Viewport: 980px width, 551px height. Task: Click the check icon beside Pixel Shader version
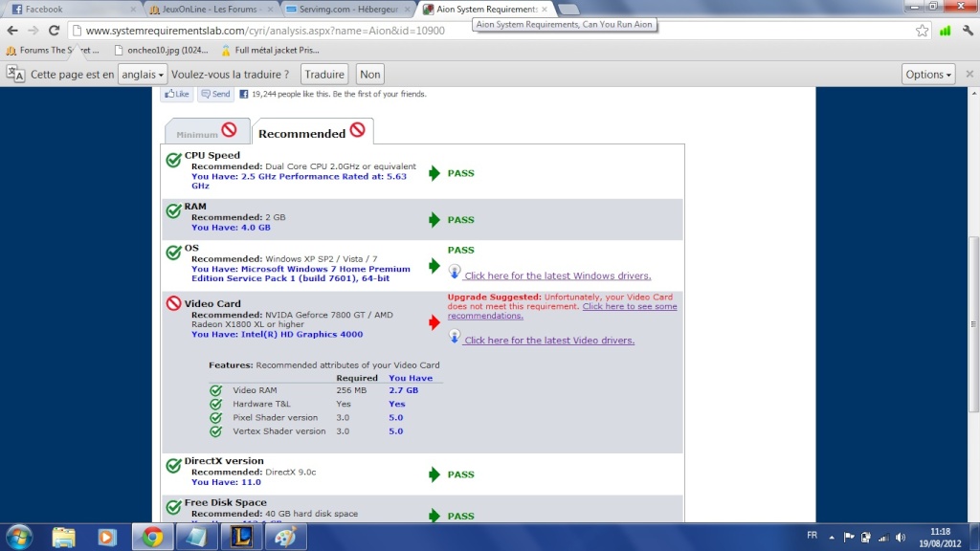pos(215,418)
